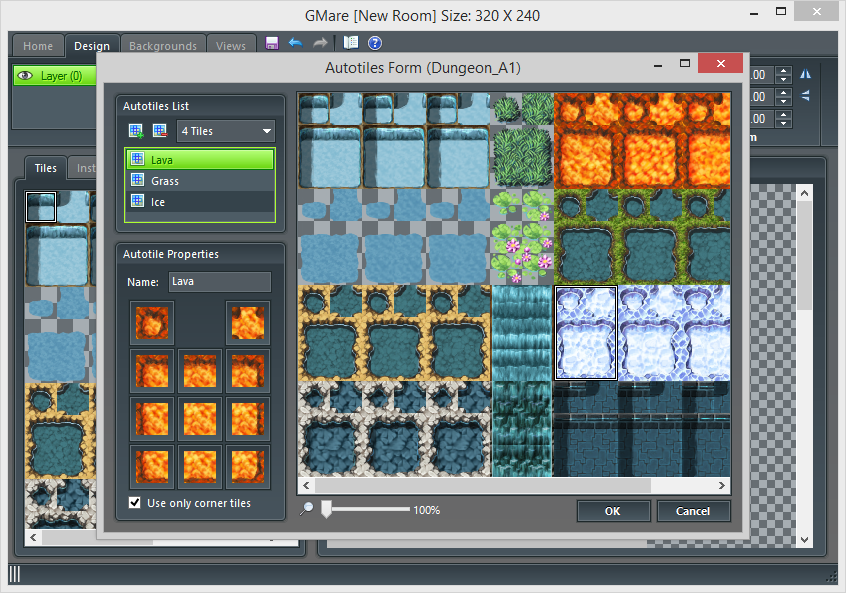846x593 pixels.
Task: Click the Cancel button
Action: 693,511
